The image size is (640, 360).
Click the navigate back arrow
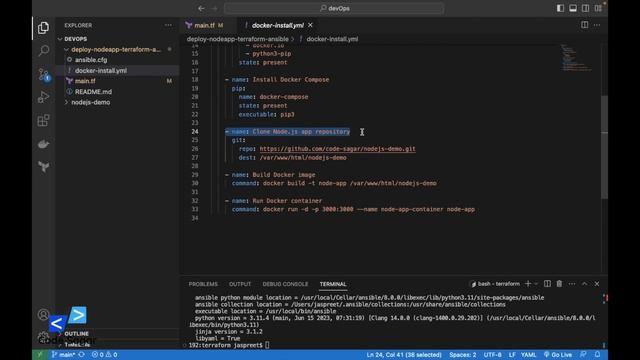[x=201, y=8]
